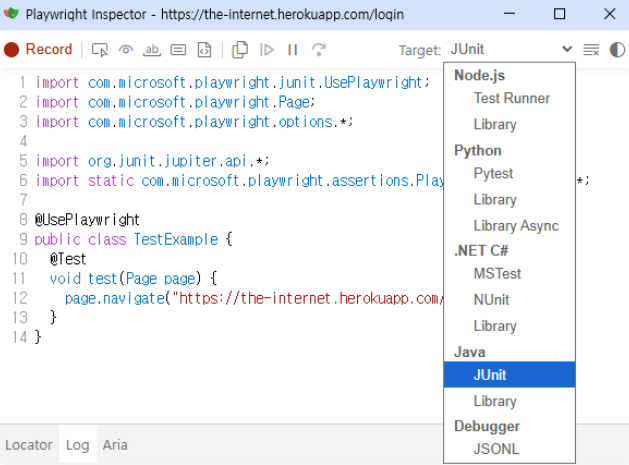Select the Assert snapshot icon
Screen dimensions: 629x465
coord(205,50)
